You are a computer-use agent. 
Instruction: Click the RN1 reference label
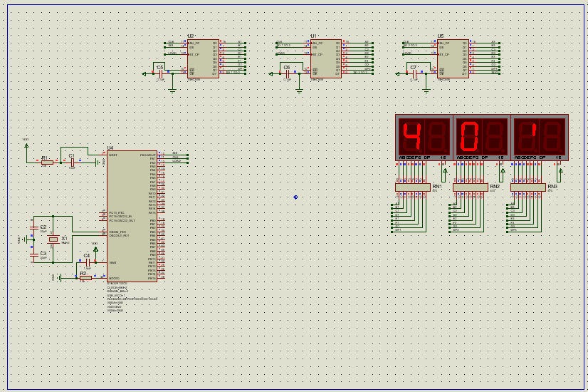point(437,186)
